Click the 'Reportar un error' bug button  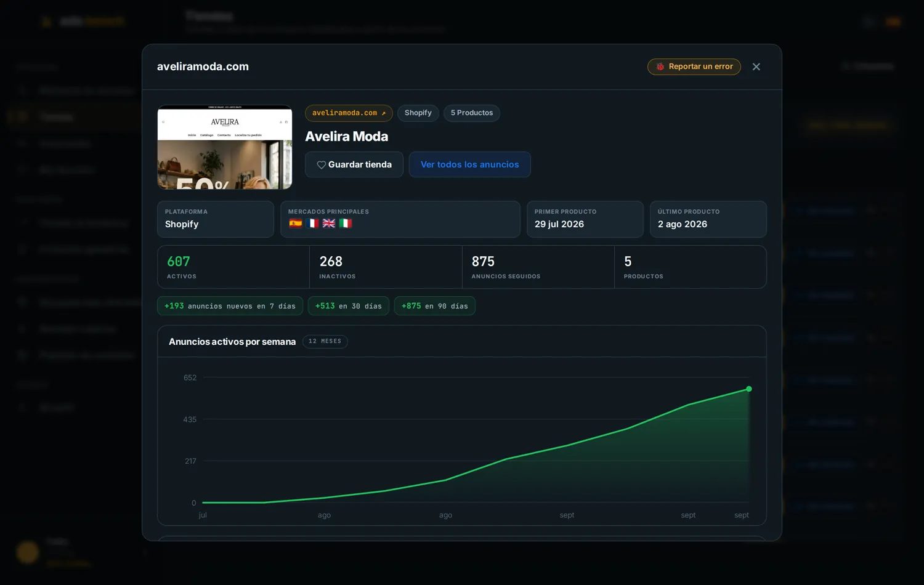tap(694, 67)
